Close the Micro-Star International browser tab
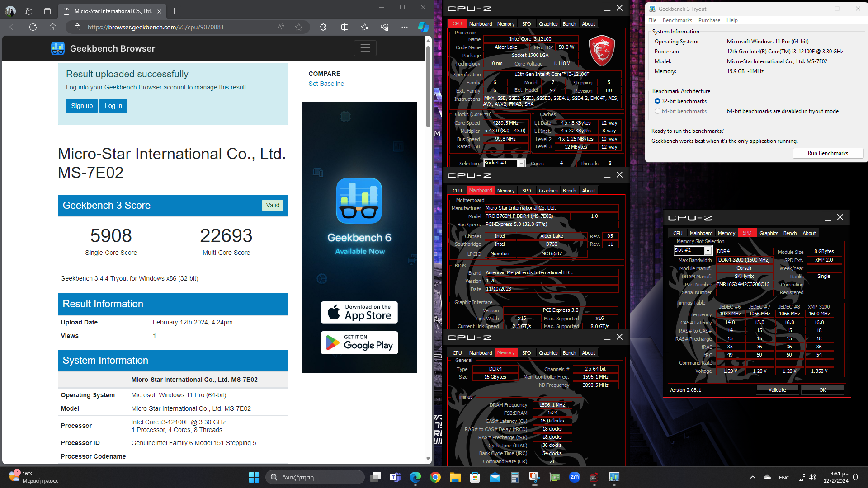The image size is (868, 488). coord(159,11)
